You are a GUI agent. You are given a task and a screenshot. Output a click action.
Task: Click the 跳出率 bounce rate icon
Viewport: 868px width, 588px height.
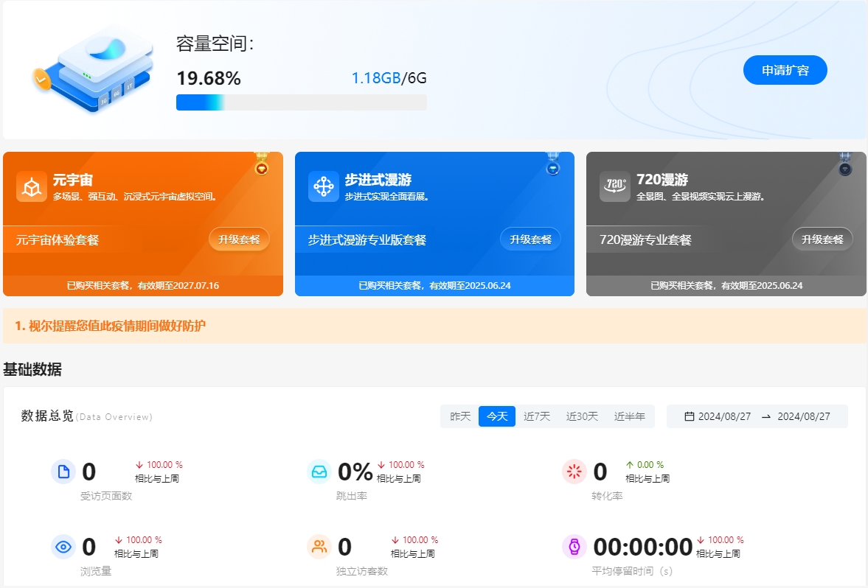[319, 471]
